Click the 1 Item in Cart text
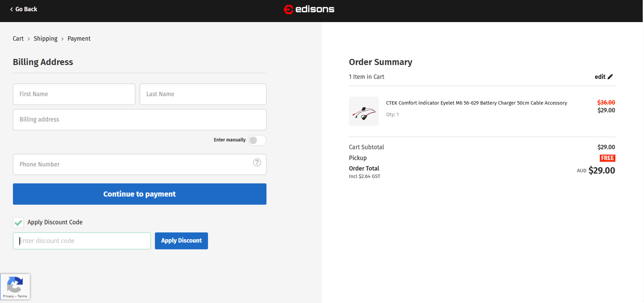The height and width of the screenshot is (303, 644). [366, 77]
